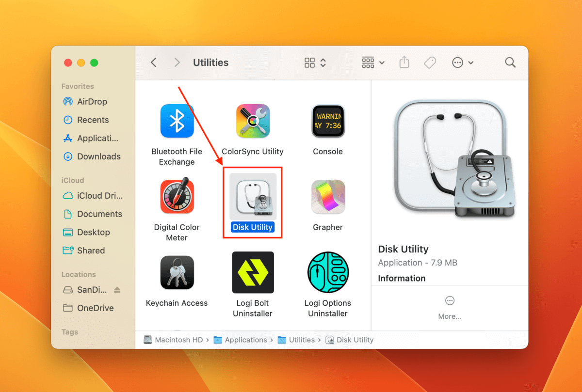Click the ColorSync Utility name label

[x=253, y=152]
